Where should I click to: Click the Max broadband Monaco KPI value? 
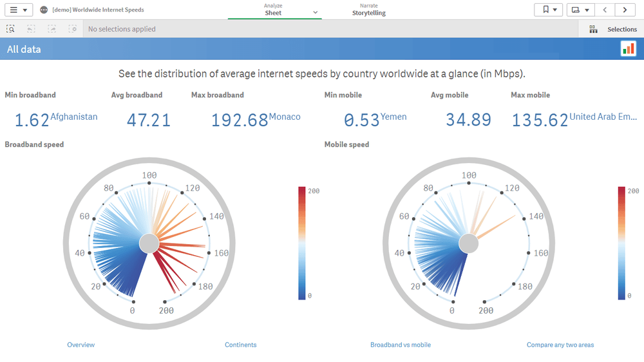240,120
